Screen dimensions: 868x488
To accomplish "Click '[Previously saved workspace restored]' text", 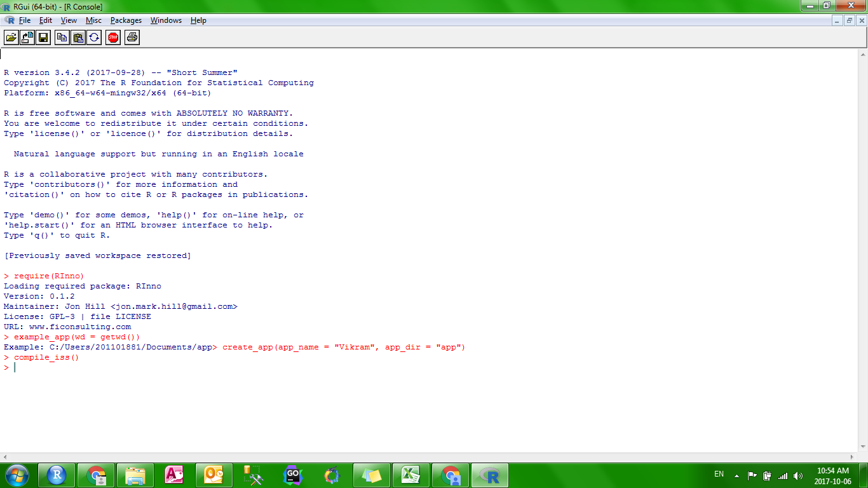I will point(97,255).
